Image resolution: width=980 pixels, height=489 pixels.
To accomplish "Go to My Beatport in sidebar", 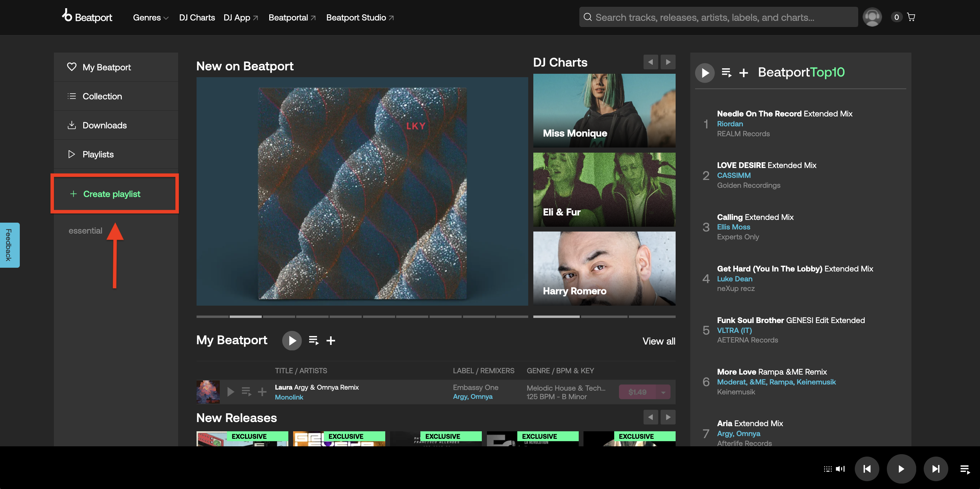I will pyautogui.click(x=116, y=67).
